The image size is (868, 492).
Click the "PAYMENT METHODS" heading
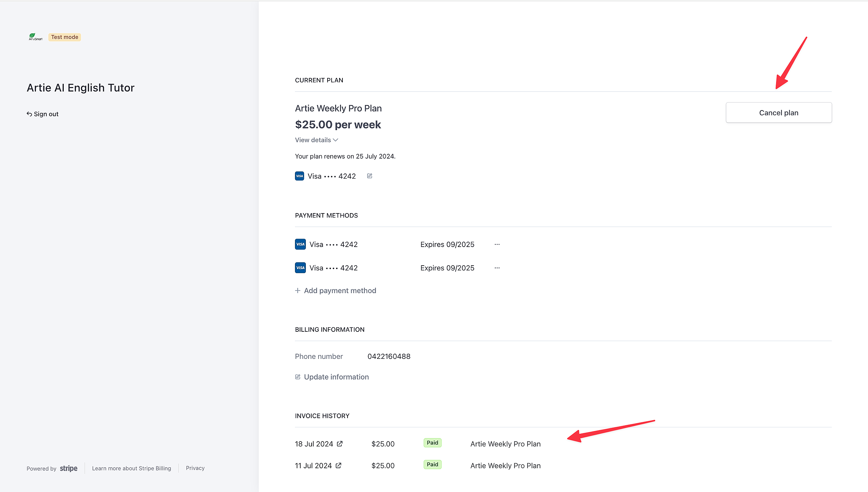tap(327, 216)
